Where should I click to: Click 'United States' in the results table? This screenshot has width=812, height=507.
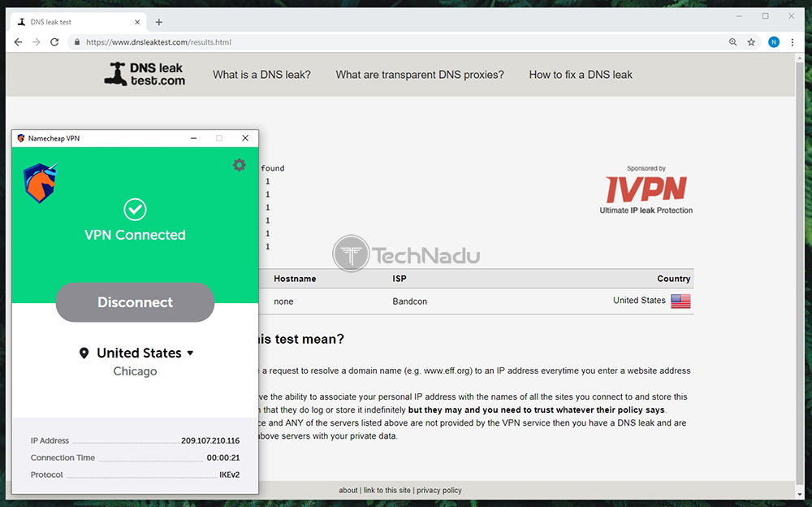click(639, 301)
